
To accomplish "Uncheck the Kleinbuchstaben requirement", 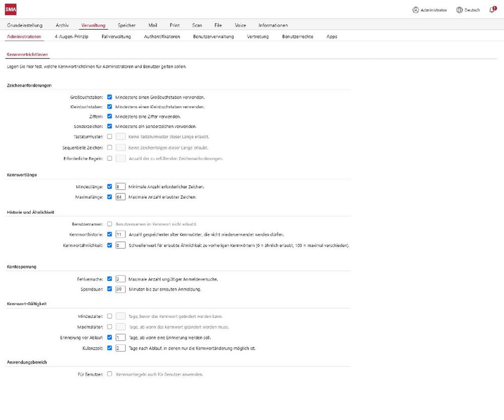I will (x=108, y=107).
